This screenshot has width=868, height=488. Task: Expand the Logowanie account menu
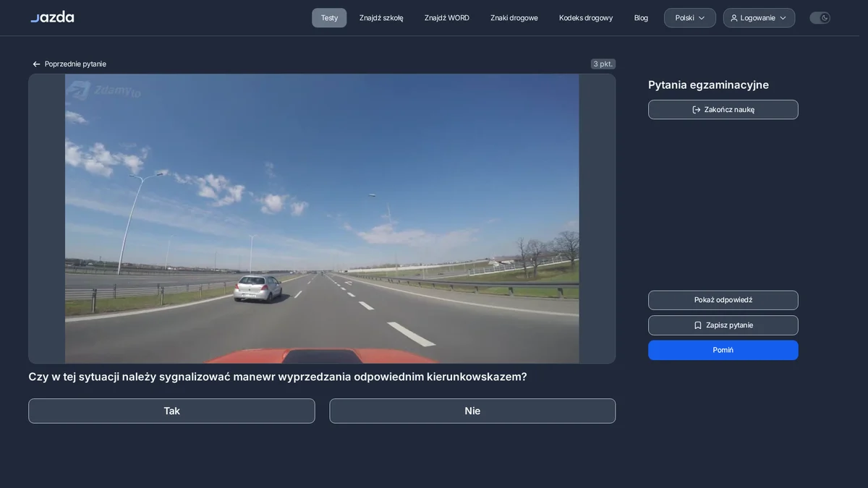tap(759, 18)
